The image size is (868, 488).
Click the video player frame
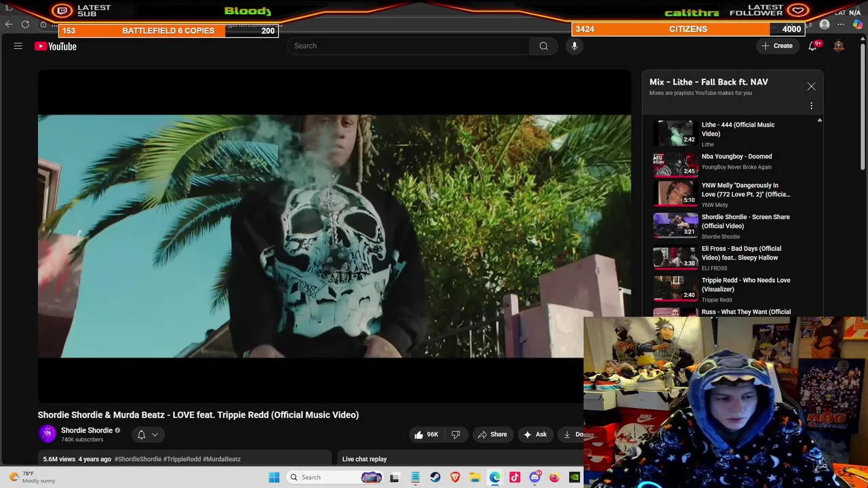334,236
